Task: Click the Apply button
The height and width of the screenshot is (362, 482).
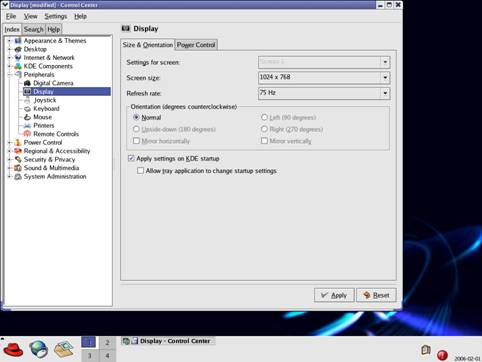Action: (x=334, y=295)
